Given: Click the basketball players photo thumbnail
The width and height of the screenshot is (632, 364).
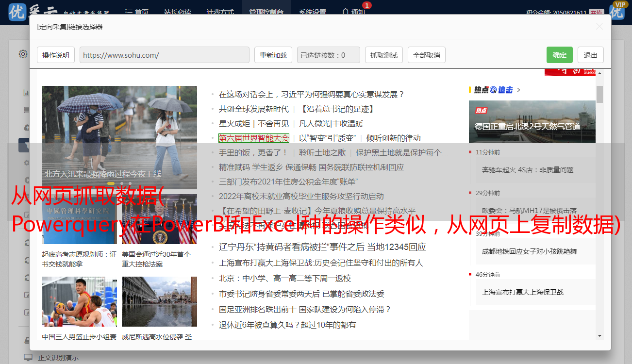Looking at the screenshot, I should coord(79,302).
